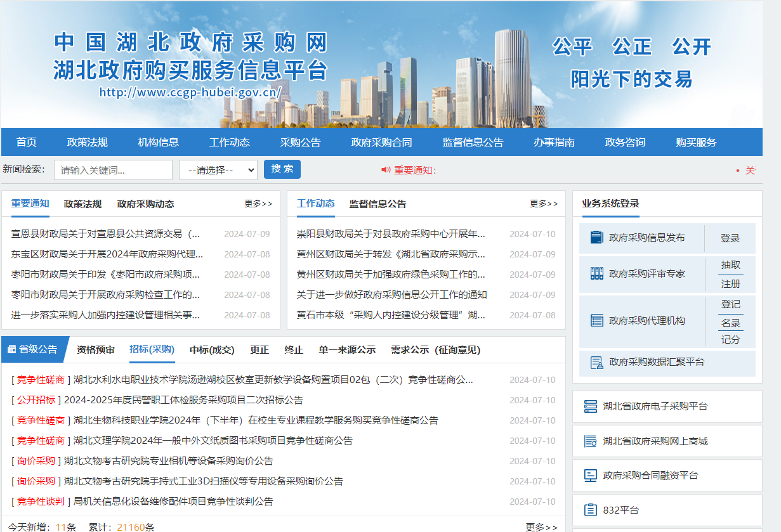
Task: Open the 采购公告 navigation menu
Action: 300,143
